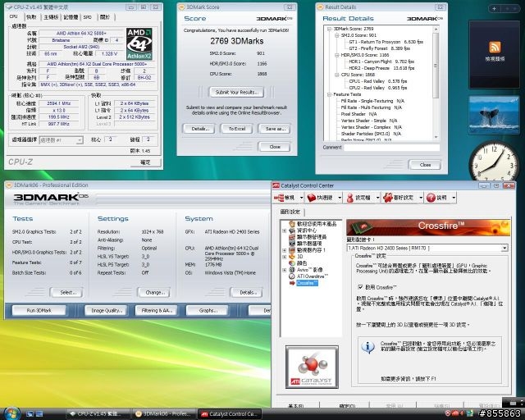The image size is (525, 420).
Task: Open the 設定檔 (Profiles) person icon
Action: point(350,198)
